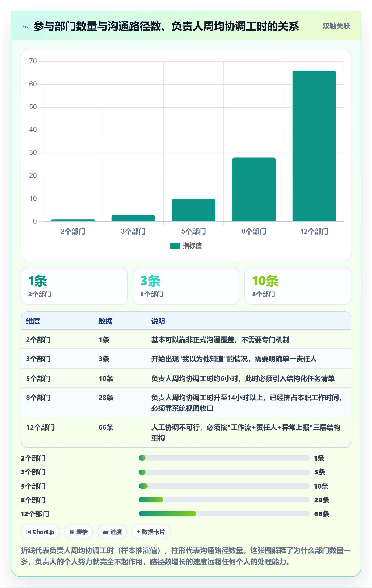The height and width of the screenshot is (588, 372).
Task: Click the 进度 tag
Action: pos(112,532)
